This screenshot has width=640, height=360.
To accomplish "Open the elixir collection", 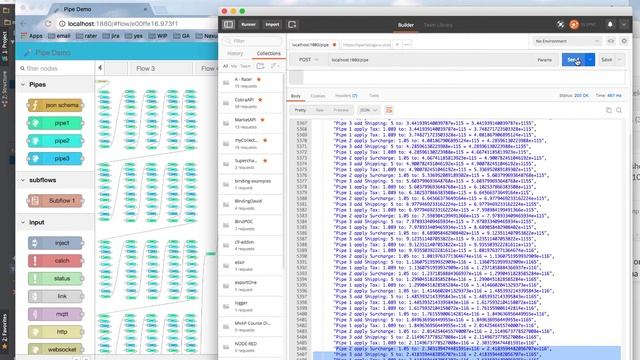I will point(251,265).
